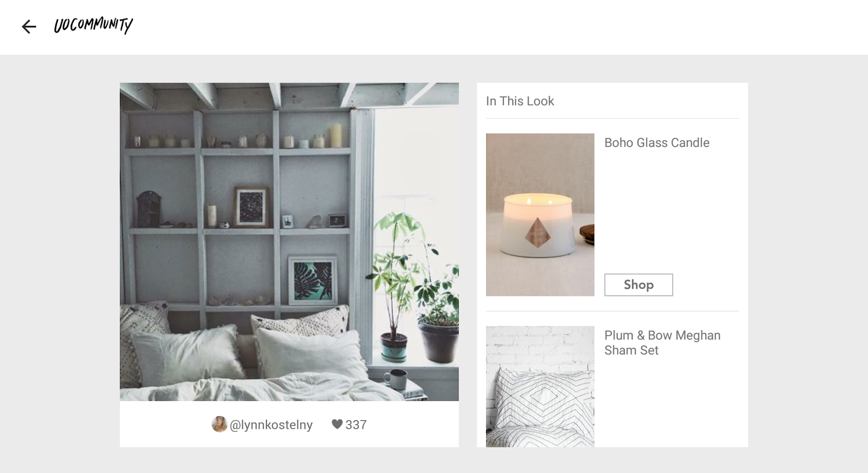The image size is (868, 473).
Task: Select the Plum & Bow Meghan Sham Set title
Action: click(662, 343)
